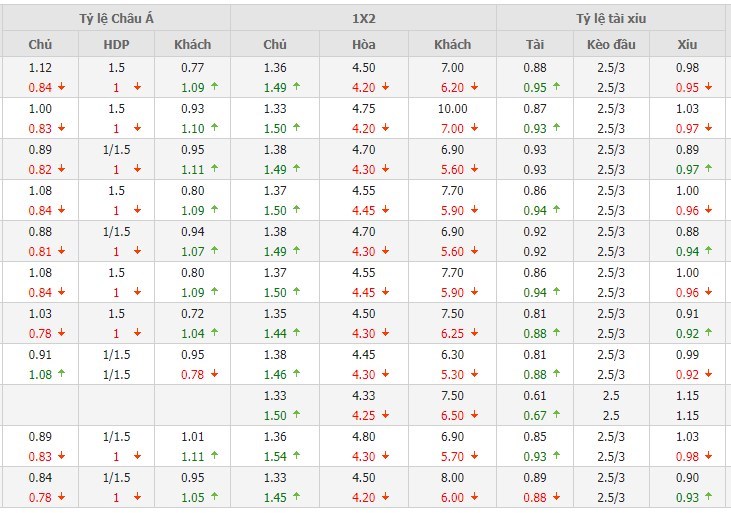Click the Tài column header

(x=535, y=44)
